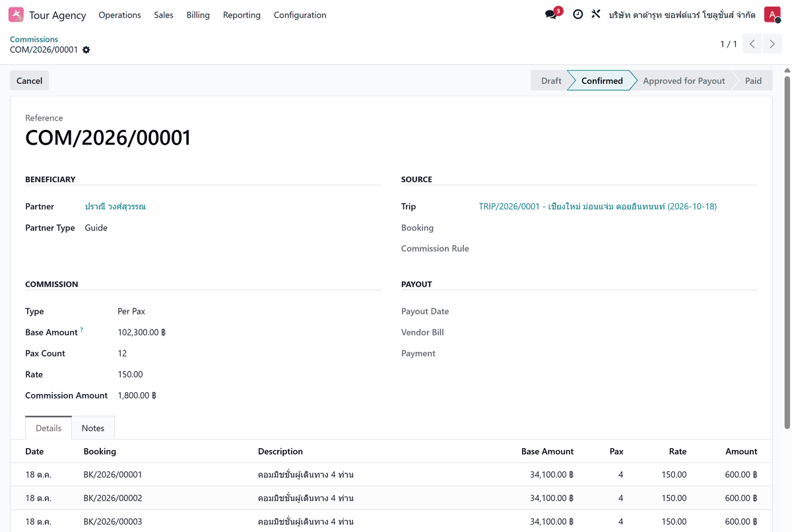792x532 pixels.
Task: Click the Commissions breadcrumb link
Action: (x=34, y=40)
